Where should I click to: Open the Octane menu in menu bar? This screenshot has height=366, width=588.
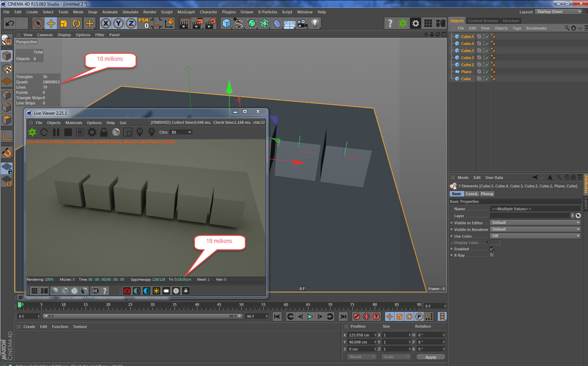click(247, 12)
